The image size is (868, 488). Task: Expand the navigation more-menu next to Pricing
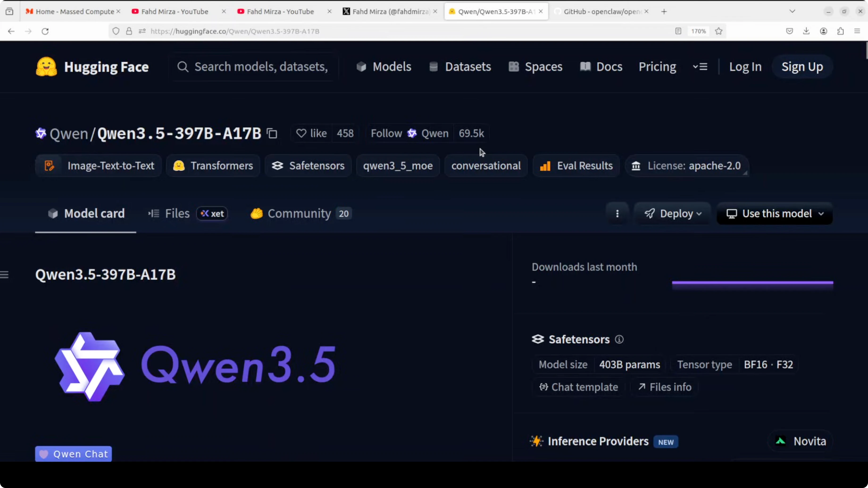700,67
